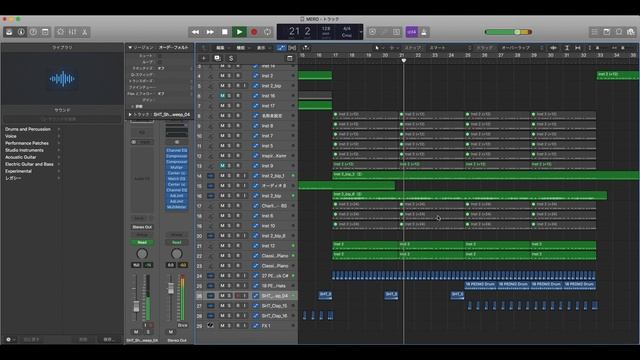Solo track 4 Inst 2
This screenshot has height=360, width=640.
pos(229,76)
